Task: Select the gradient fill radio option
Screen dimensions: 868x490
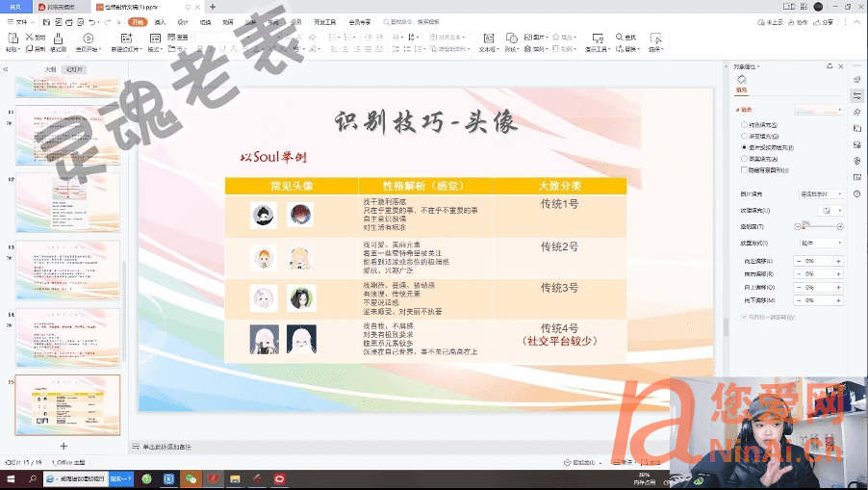Action: 744,136
